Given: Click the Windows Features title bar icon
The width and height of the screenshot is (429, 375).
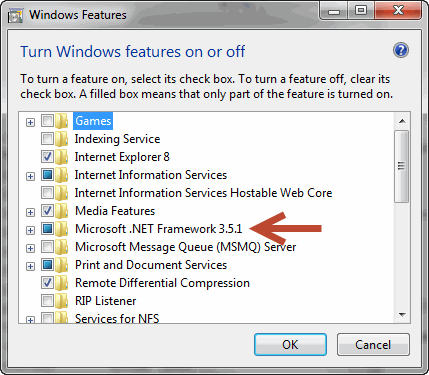Looking at the screenshot, I should point(16,15).
